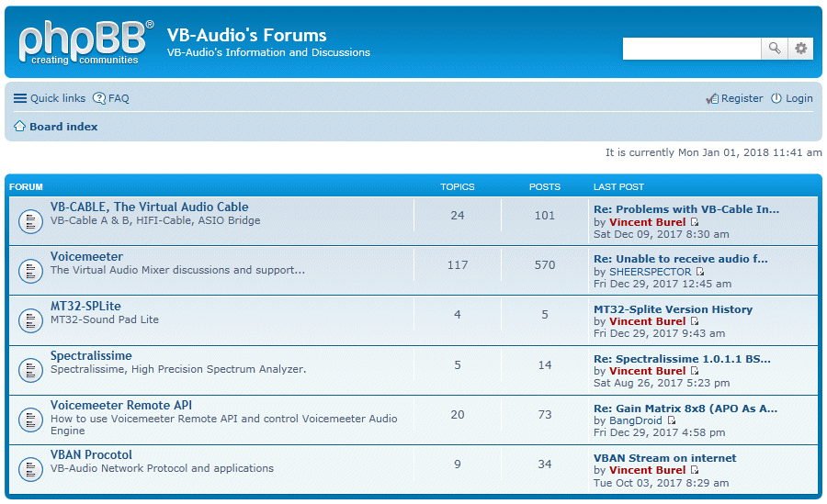Open VB-CABLE, The Virtual Audio Cable forum
Image resolution: width=827 pixels, height=504 pixels.
[x=149, y=207]
